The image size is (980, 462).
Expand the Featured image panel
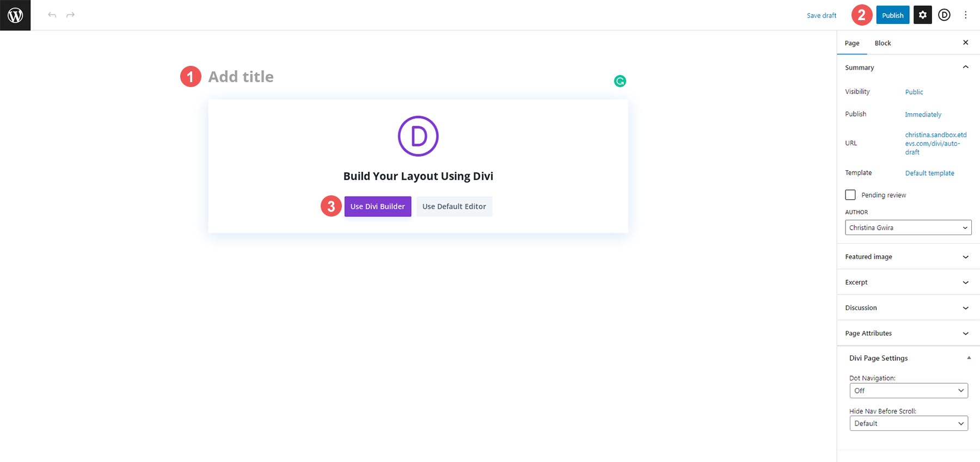(908, 257)
